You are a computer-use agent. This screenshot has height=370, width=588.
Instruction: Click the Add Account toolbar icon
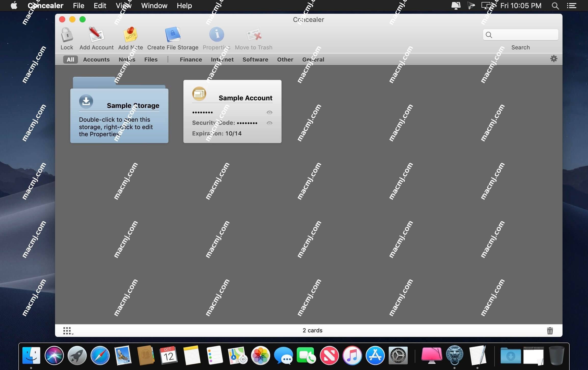coord(96,34)
